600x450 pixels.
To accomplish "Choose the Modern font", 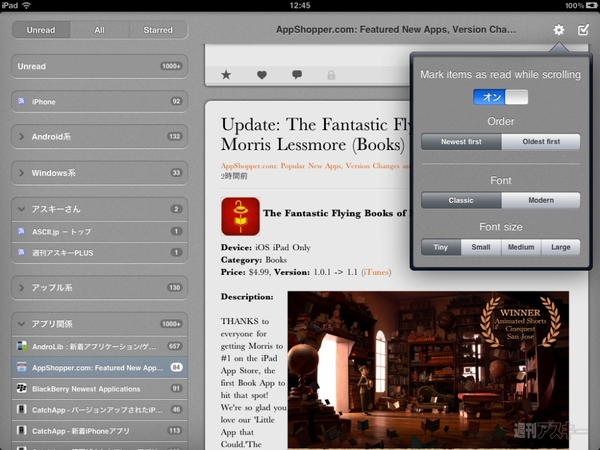I will pos(541,201).
